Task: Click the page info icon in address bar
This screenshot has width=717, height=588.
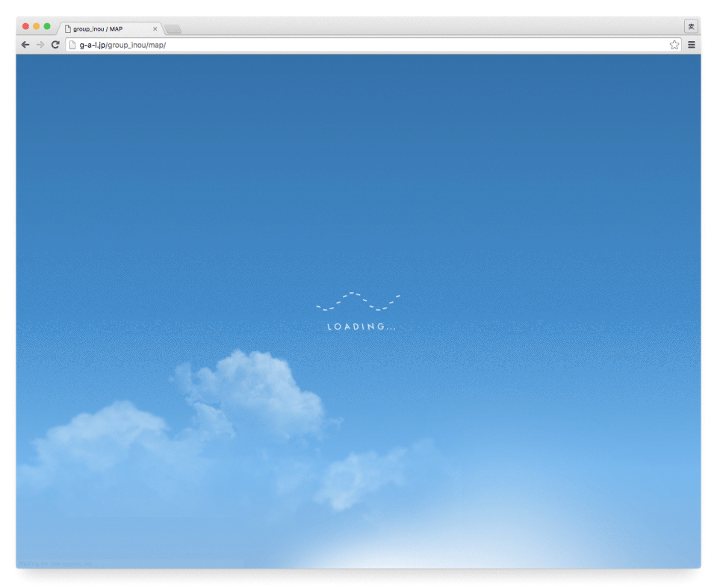Action: click(x=72, y=45)
